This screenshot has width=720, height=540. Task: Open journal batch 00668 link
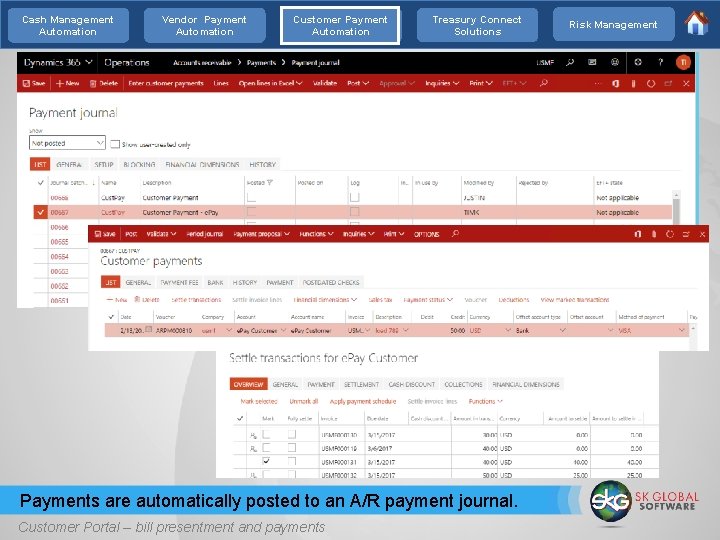point(59,197)
